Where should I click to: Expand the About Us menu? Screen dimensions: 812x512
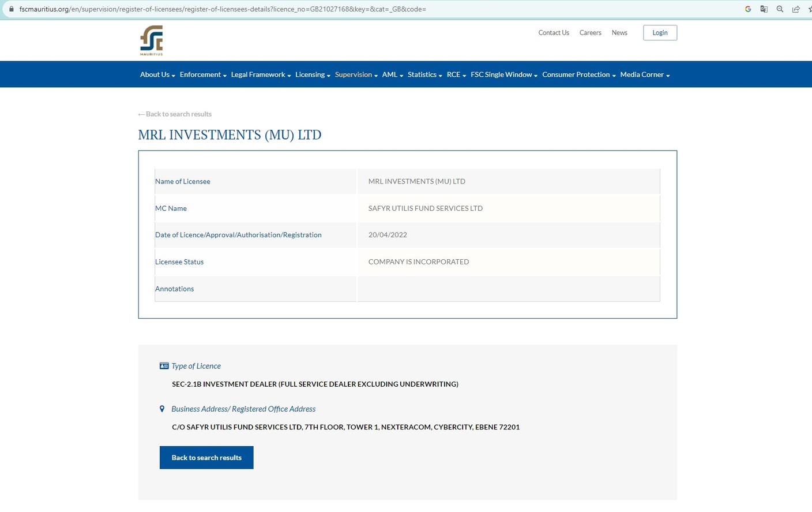(x=157, y=74)
